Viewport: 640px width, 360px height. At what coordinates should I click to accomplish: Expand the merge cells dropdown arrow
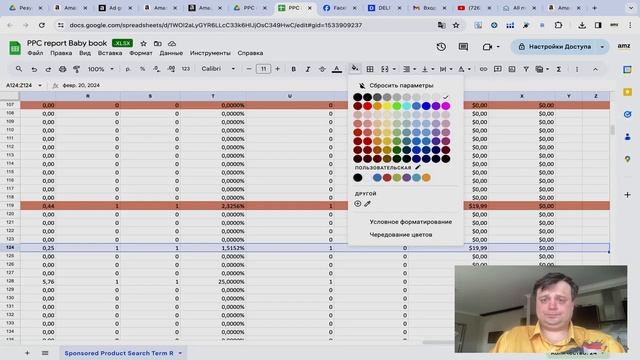click(x=394, y=69)
